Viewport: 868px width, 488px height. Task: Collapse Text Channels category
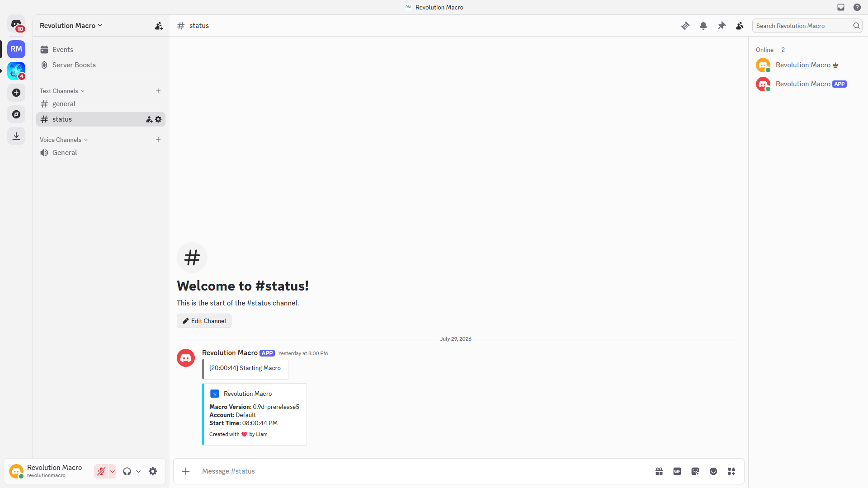point(62,91)
